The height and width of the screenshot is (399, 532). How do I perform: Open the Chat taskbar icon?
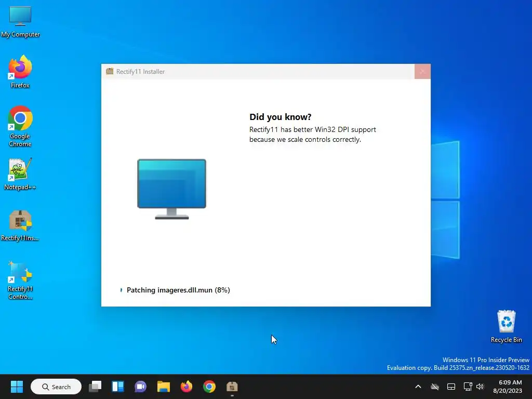click(x=140, y=387)
